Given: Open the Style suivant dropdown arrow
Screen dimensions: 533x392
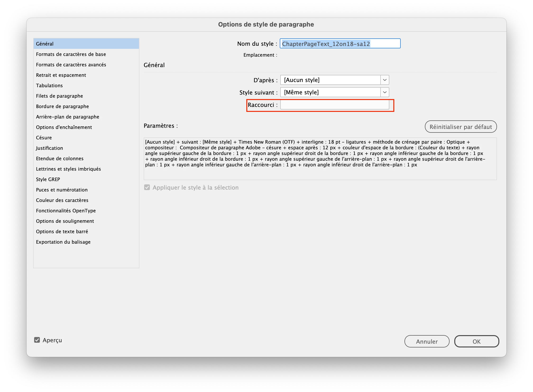Looking at the screenshot, I should click(385, 92).
